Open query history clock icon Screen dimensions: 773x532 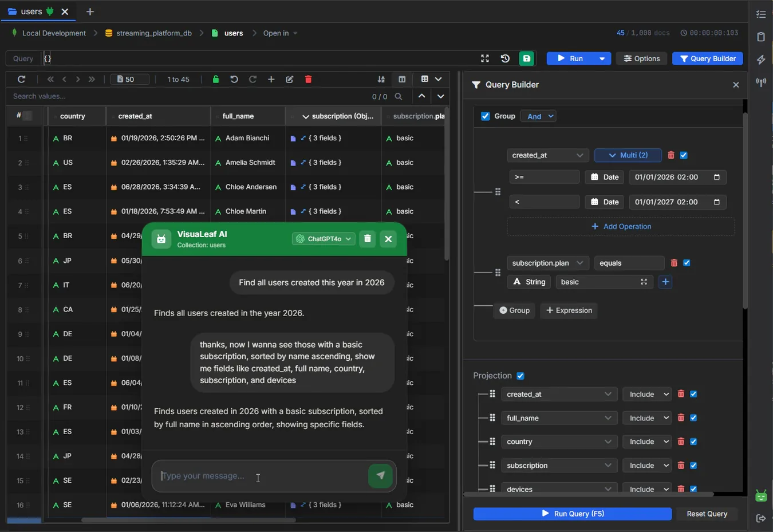click(505, 58)
